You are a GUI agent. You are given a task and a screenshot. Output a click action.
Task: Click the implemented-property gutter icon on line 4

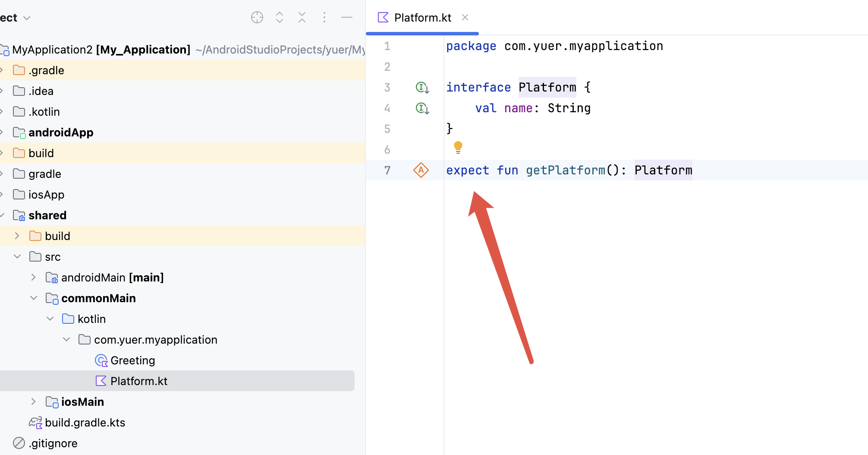click(x=422, y=108)
